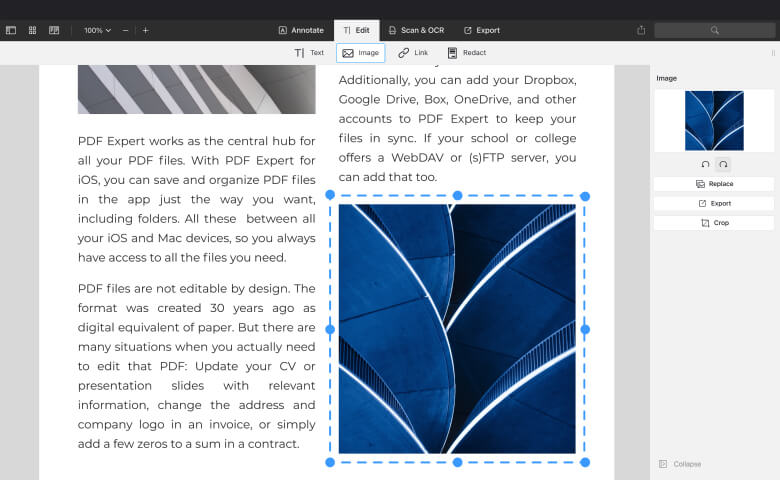The width and height of the screenshot is (780, 480).
Task: Open the page thumbnails grid view
Action: click(32, 30)
